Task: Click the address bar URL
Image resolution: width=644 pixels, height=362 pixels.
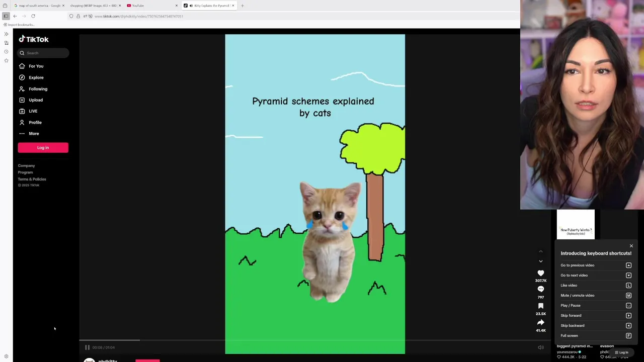Action: pos(139,16)
